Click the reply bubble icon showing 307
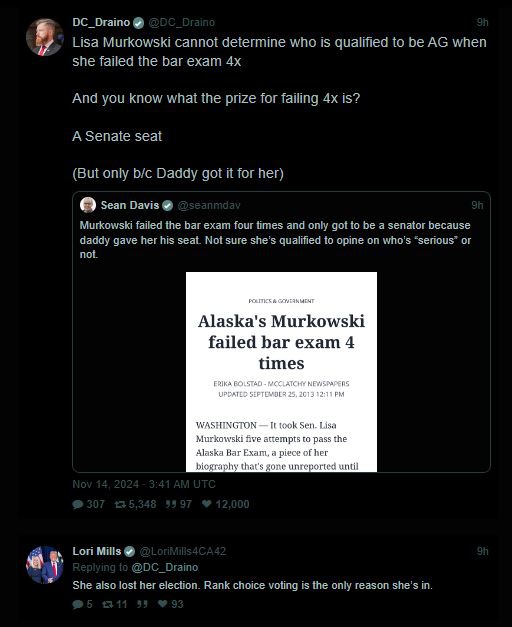Image resolution: width=512 pixels, height=627 pixels. tap(78, 504)
